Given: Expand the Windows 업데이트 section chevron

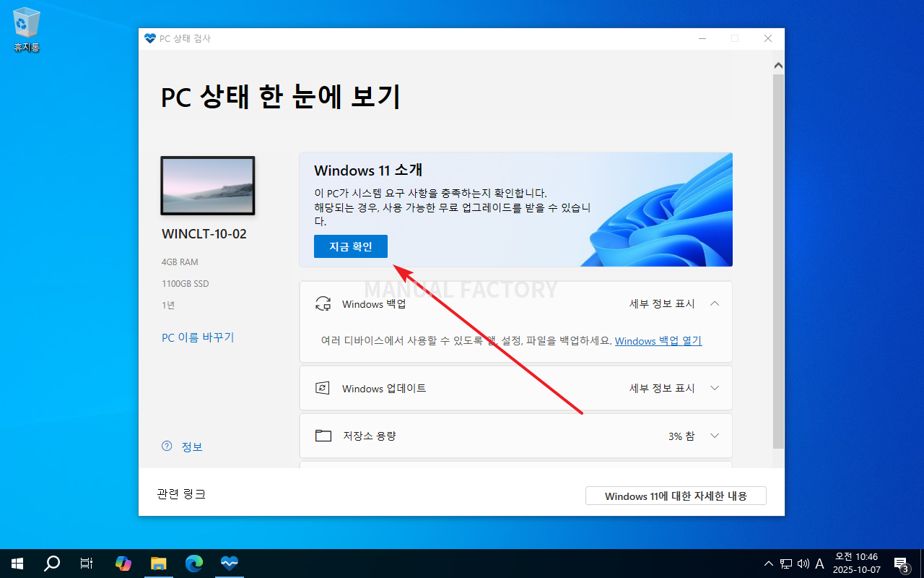Looking at the screenshot, I should coord(715,389).
